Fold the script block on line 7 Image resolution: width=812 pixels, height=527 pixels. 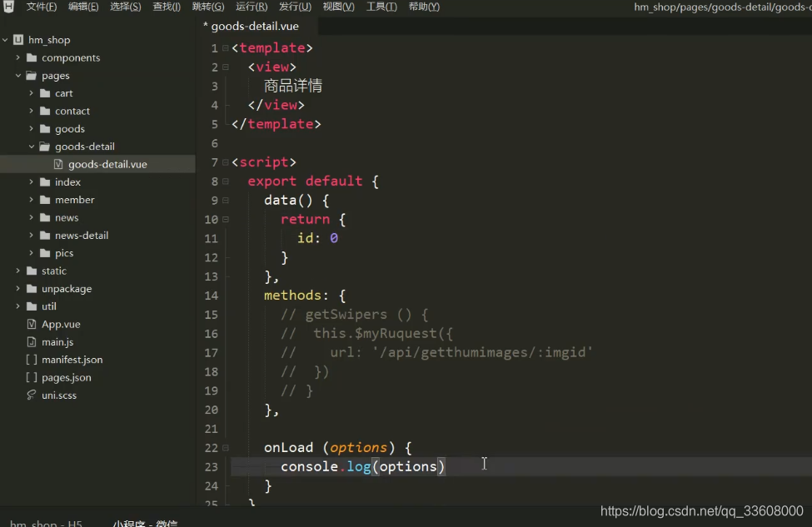click(226, 162)
